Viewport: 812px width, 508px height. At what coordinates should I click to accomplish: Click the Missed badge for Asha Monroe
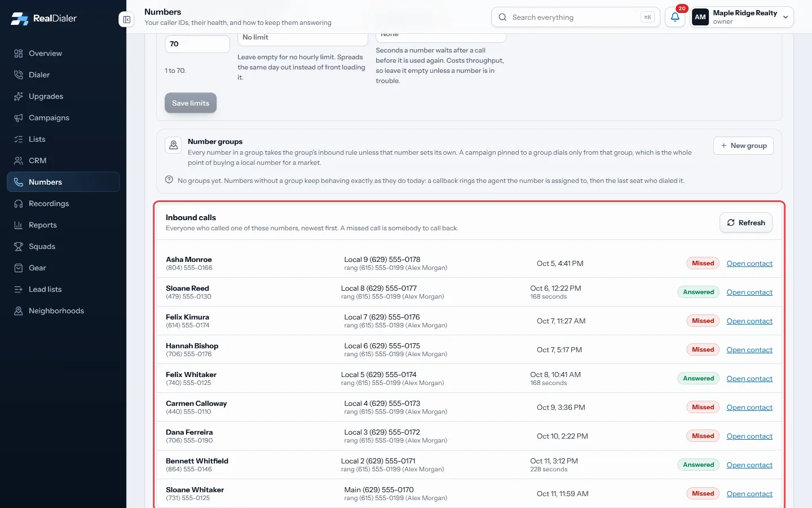[703, 264]
